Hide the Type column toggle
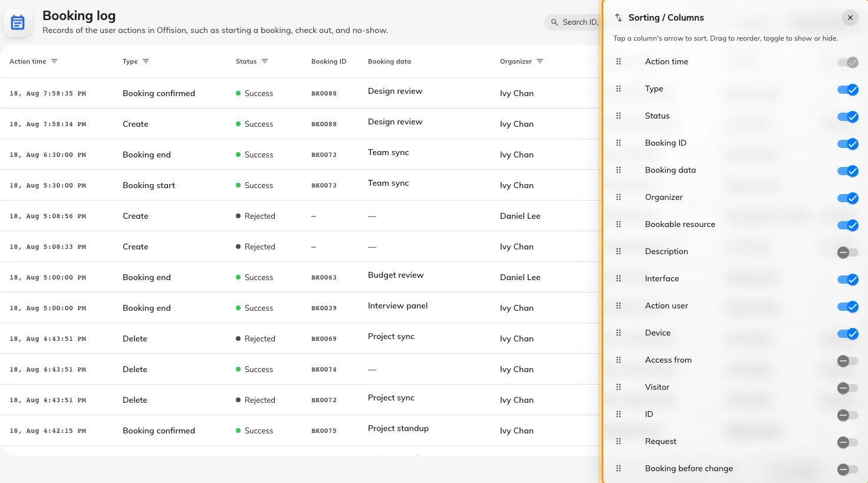868x483 pixels. tap(848, 90)
